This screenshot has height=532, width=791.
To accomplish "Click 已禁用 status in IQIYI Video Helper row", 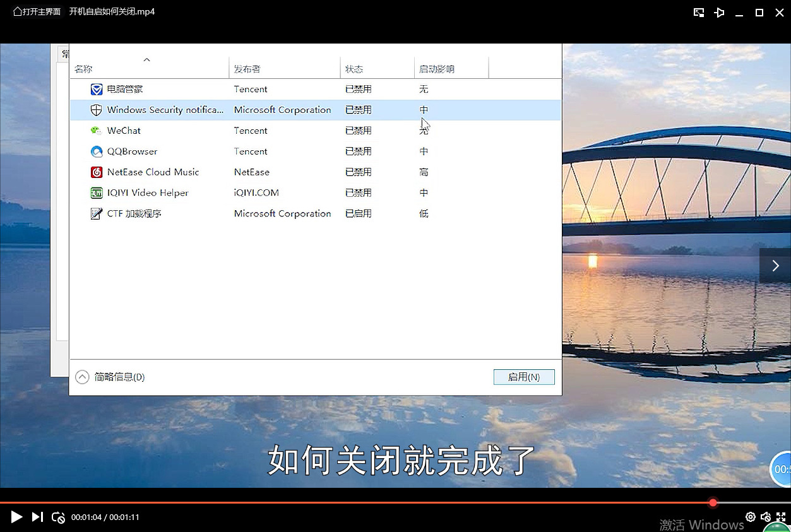I will pyautogui.click(x=359, y=192).
